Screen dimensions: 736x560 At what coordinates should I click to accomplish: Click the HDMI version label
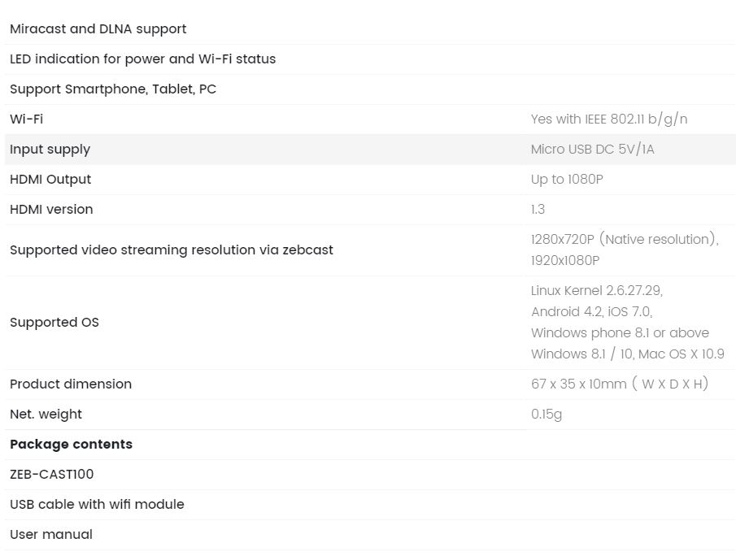coord(51,209)
